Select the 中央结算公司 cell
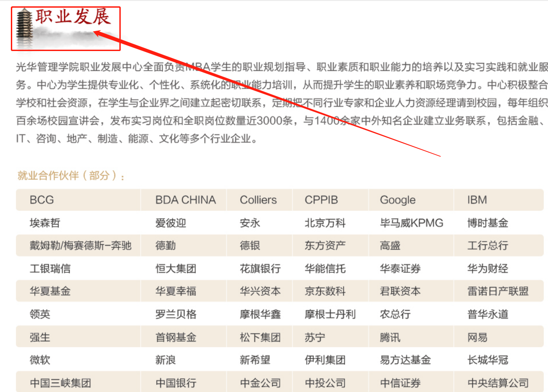The width and height of the screenshot is (548, 392). 498,383
